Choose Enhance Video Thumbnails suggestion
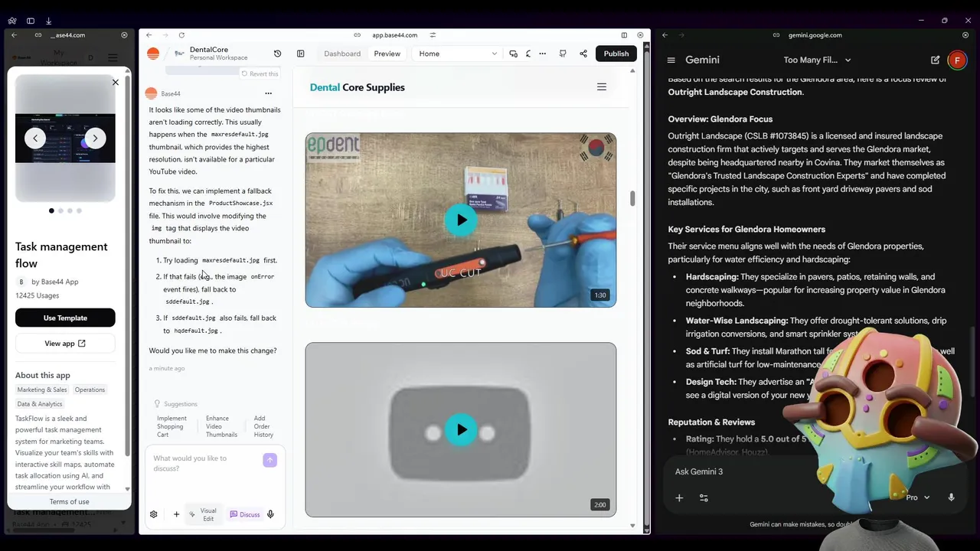 pos(221,426)
